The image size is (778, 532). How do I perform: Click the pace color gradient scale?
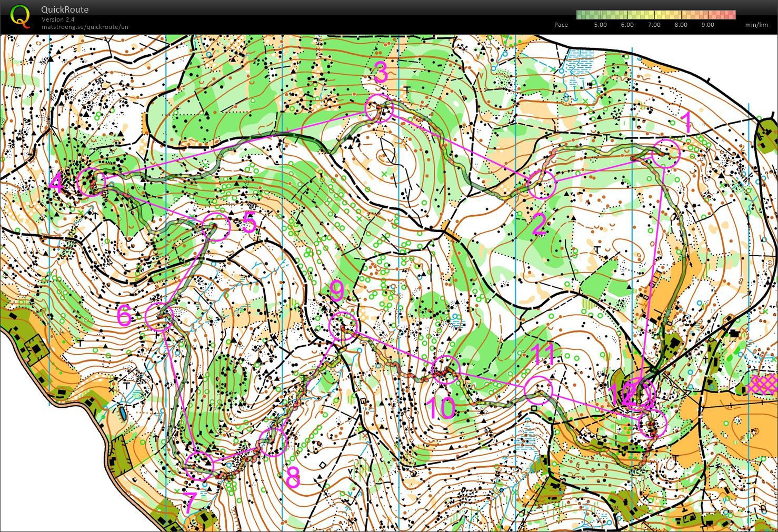[656, 15]
